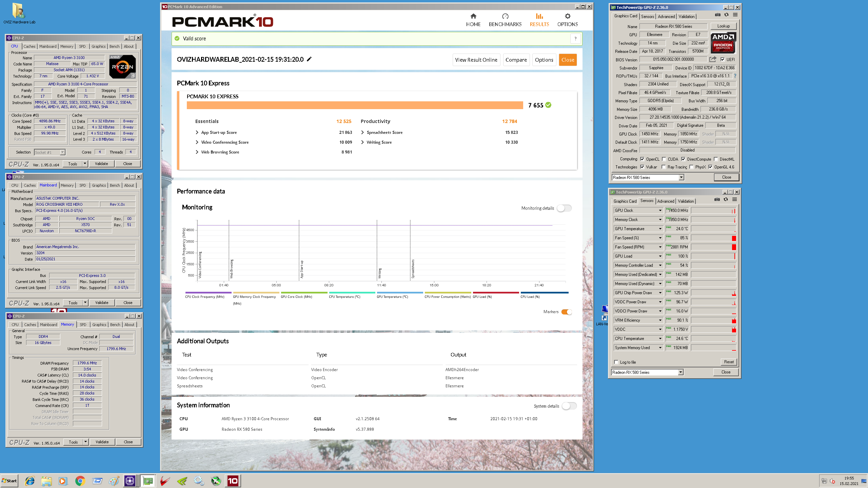Image resolution: width=868 pixels, height=488 pixels.
Task: Enable Log to file checkbox
Action: pos(616,362)
